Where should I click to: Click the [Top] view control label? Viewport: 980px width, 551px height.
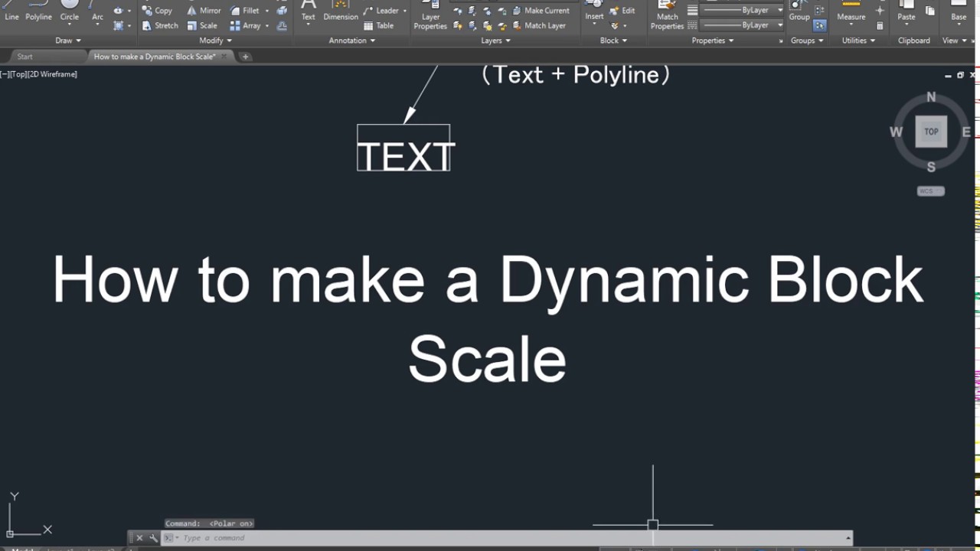click(x=18, y=74)
